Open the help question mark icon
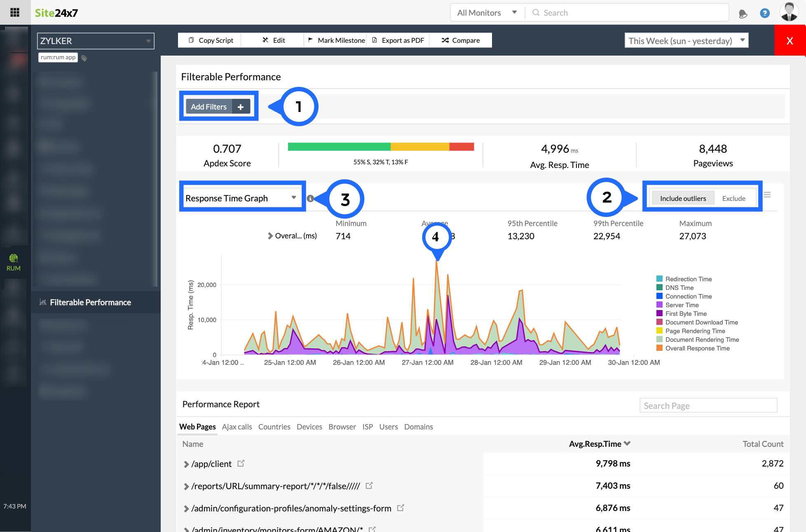This screenshot has width=806, height=532. coord(764,13)
